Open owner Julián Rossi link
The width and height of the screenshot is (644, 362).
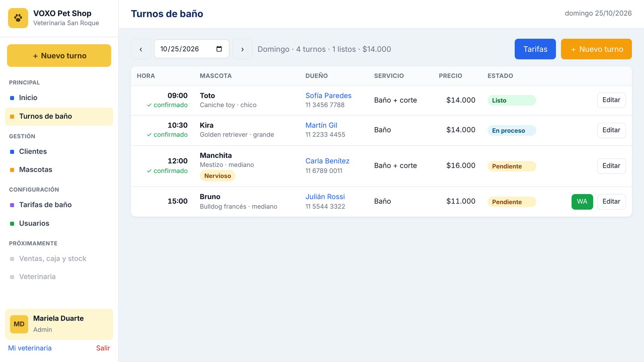pos(325,197)
